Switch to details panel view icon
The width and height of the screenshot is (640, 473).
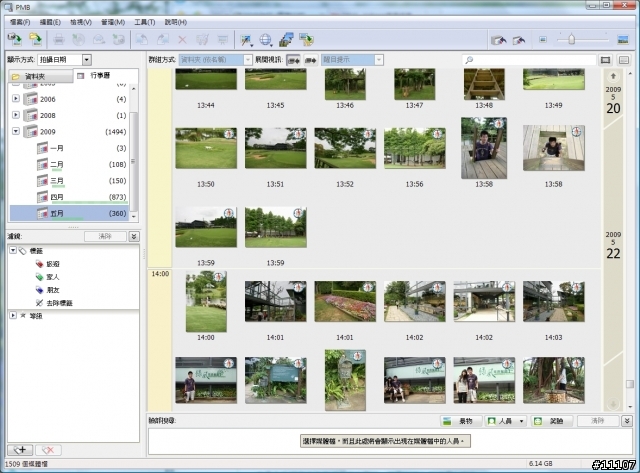624,60
